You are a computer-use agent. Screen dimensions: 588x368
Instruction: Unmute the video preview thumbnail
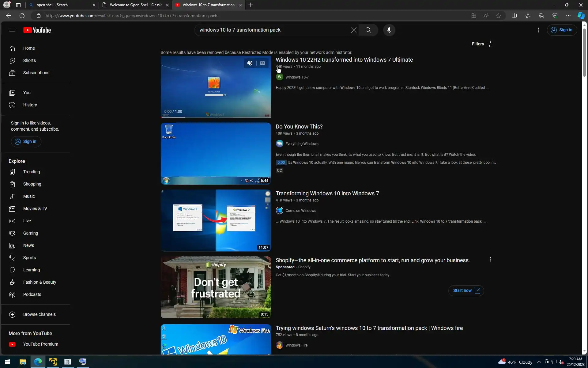click(250, 63)
